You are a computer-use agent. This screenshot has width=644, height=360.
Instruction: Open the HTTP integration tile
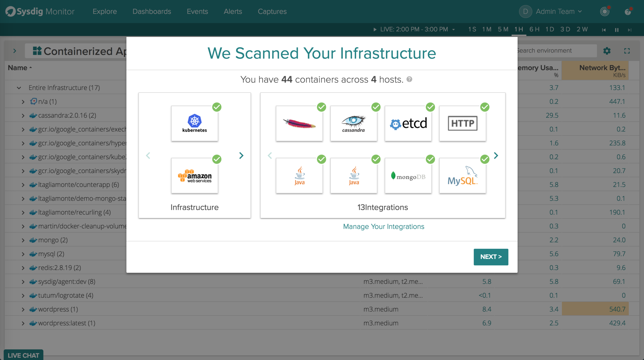(x=462, y=123)
